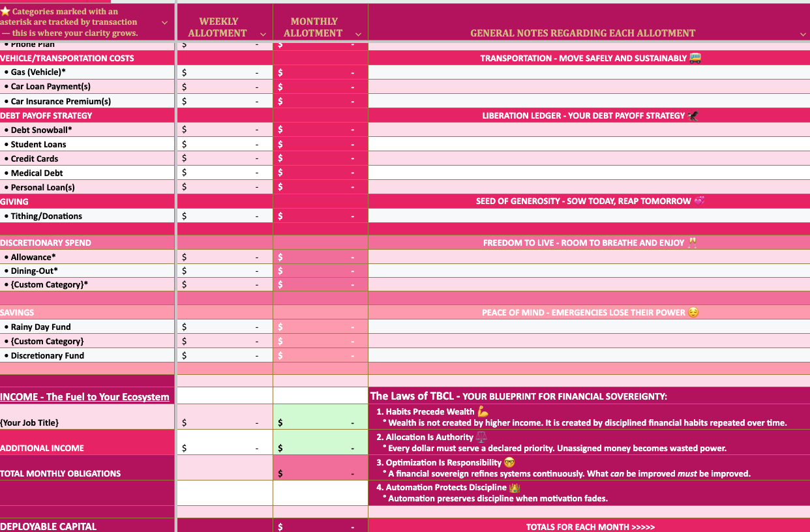810x532 pixels.
Task: Select the Debt Snowball* category cell
Action: point(87,130)
